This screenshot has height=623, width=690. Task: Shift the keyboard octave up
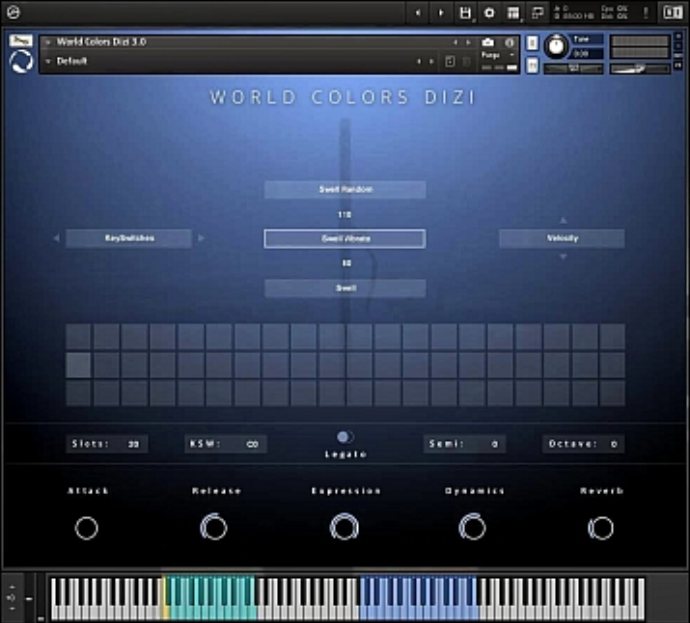(11, 587)
